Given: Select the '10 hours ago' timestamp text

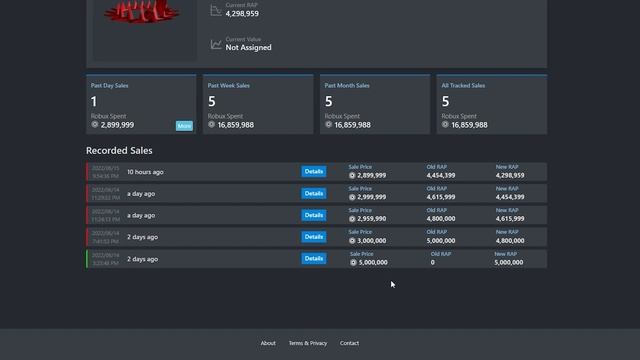Looking at the screenshot, I should pyautogui.click(x=145, y=172).
